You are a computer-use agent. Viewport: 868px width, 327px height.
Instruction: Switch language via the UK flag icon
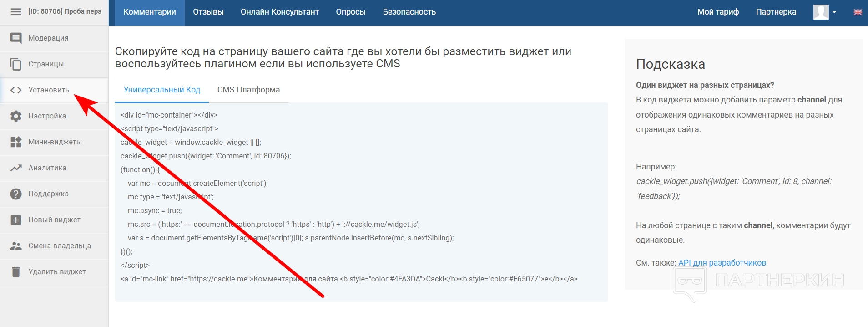[x=858, y=12]
